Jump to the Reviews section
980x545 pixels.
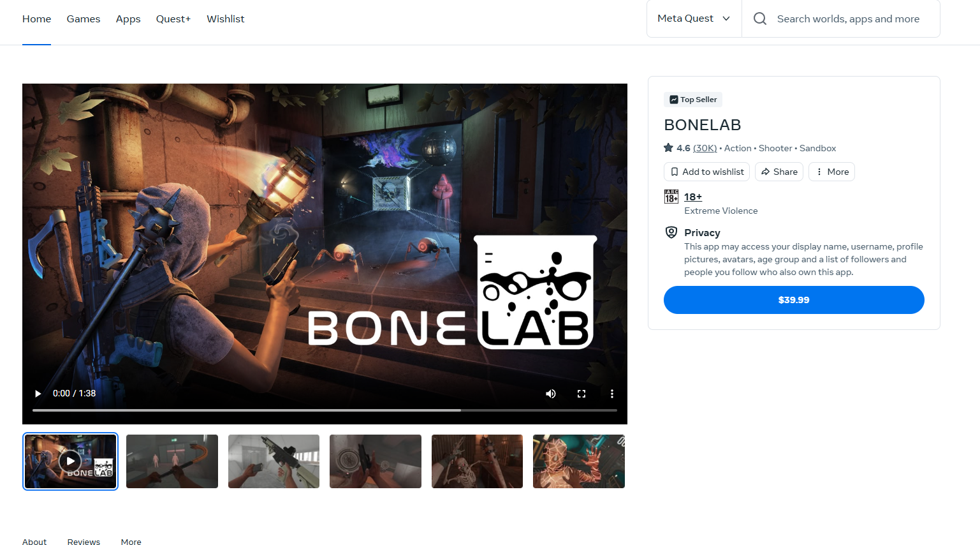coord(84,542)
